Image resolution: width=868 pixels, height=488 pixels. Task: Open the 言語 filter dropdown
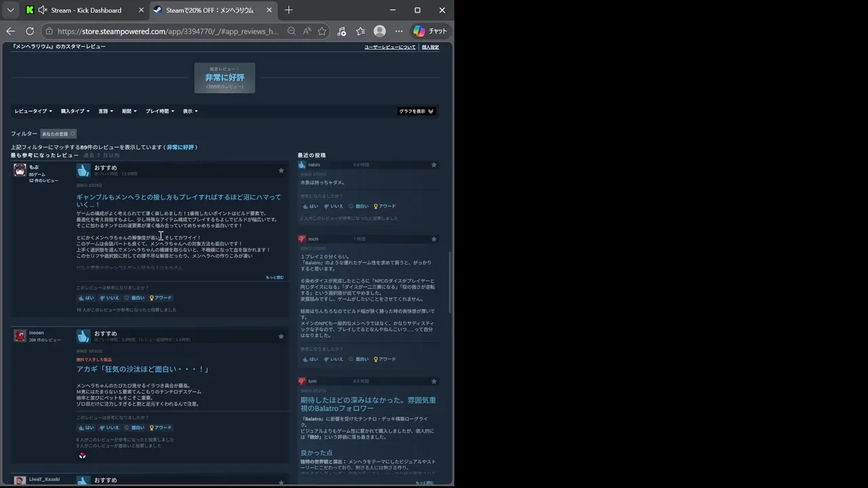tap(106, 111)
